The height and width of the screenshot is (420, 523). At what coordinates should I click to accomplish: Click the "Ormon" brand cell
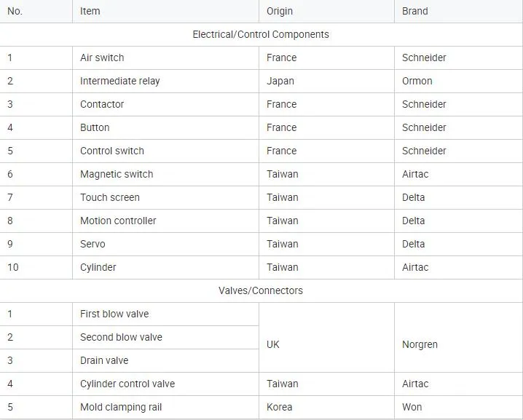(x=417, y=81)
